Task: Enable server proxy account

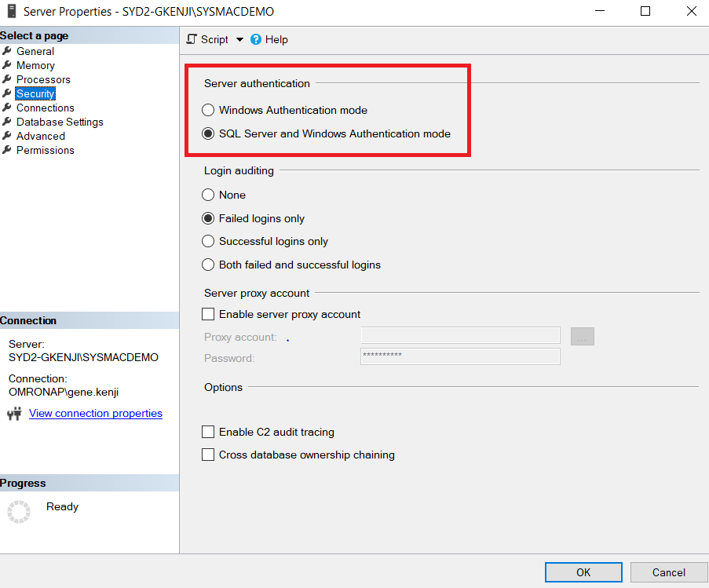Action: click(208, 314)
